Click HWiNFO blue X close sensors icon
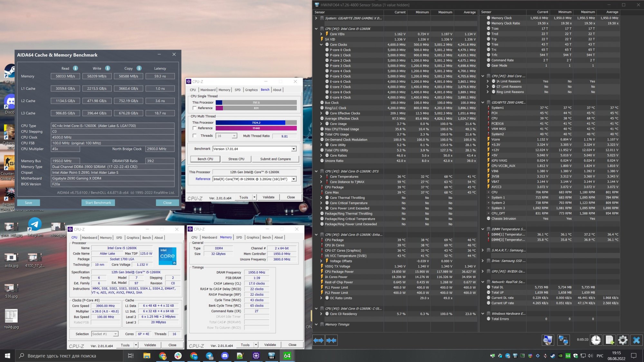 point(636,340)
